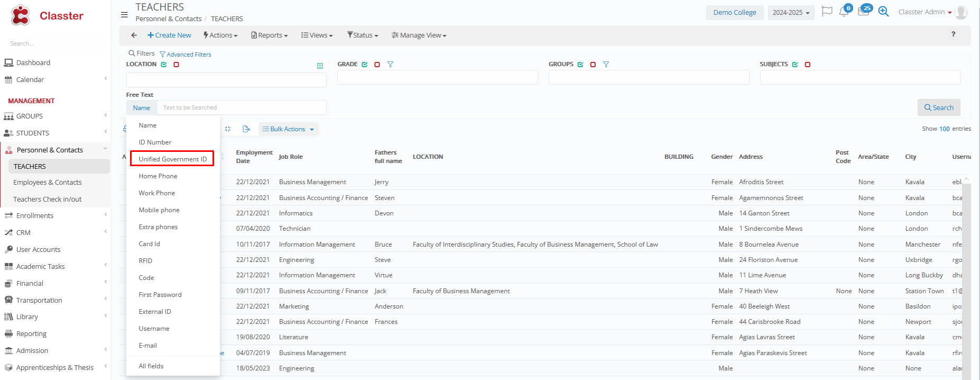
Task: Toggle the hamburger sidebar menu icon
Action: (x=124, y=15)
